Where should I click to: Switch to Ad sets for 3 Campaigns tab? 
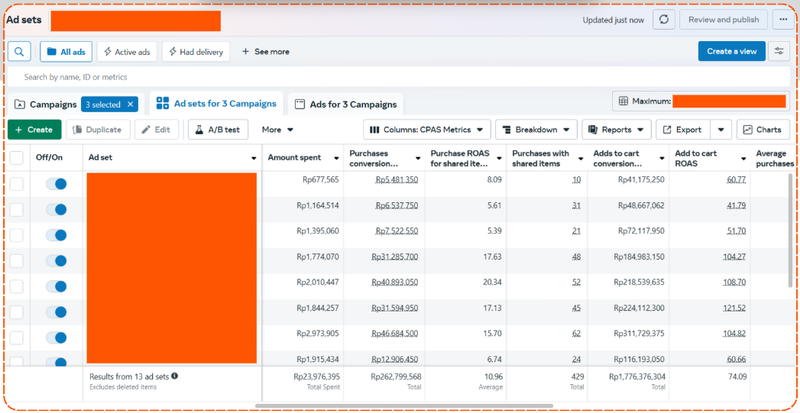(x=216, y=104)
